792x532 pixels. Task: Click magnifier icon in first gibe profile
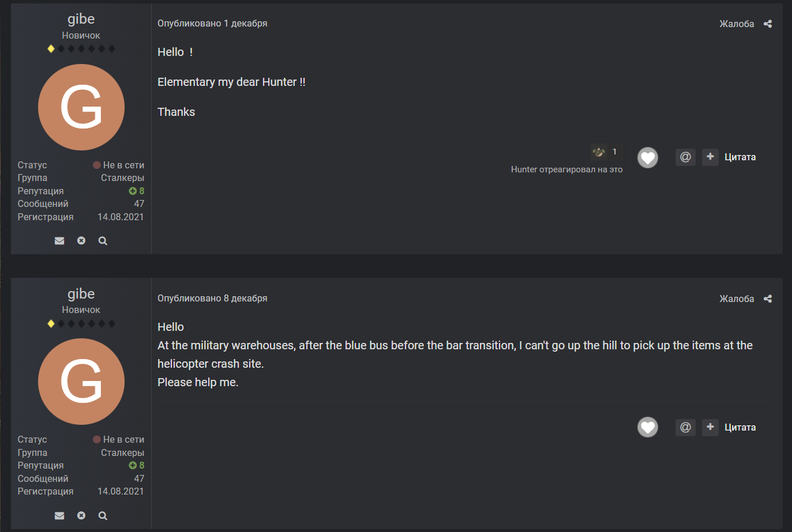pos(103,241)
